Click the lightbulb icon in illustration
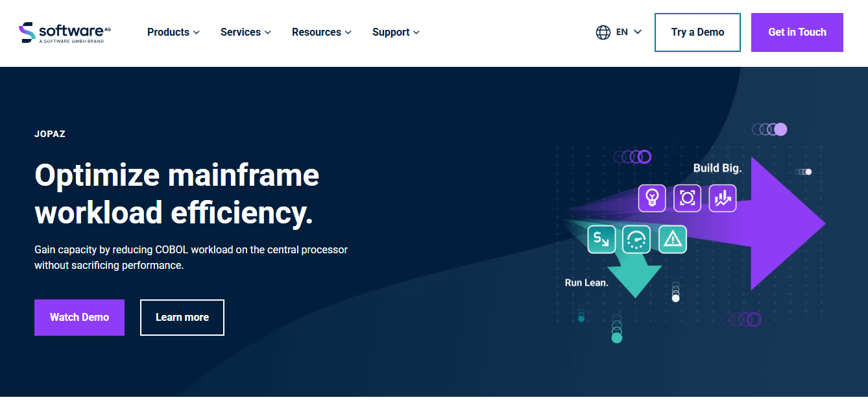The width and height of the screenshot is (868, 415). (652, 198)
